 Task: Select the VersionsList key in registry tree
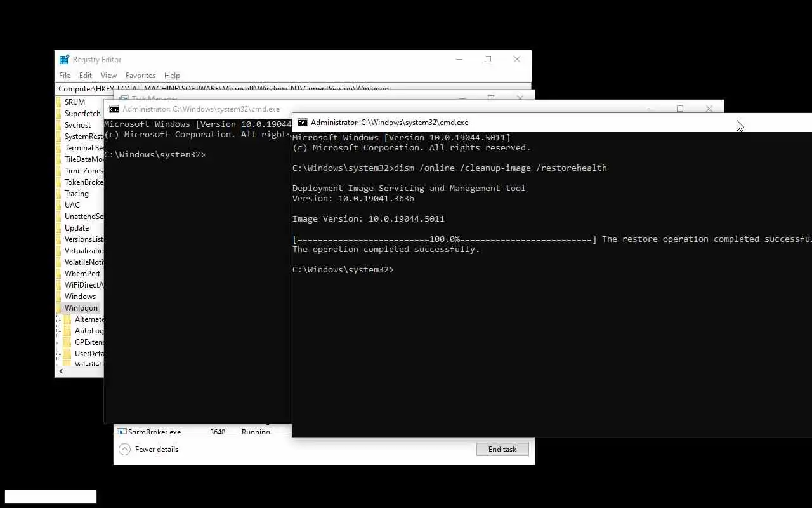coord(84,239)
